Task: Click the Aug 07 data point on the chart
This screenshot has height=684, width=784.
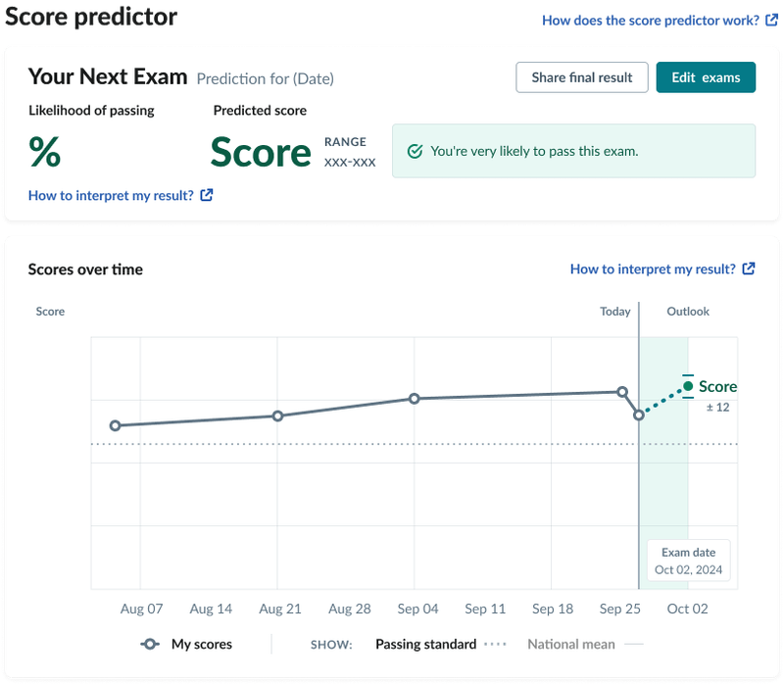Action: [115, 425]
